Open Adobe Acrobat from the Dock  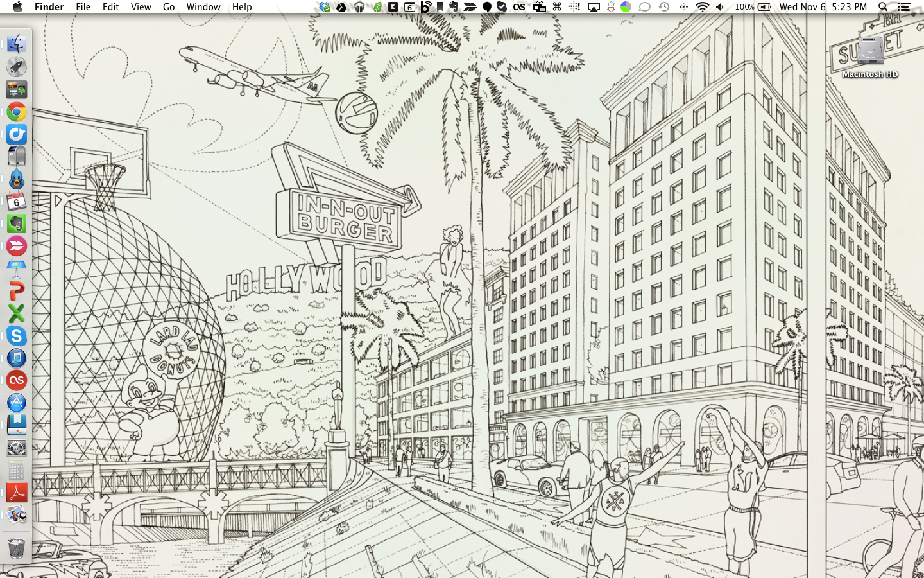pos(17,493)
